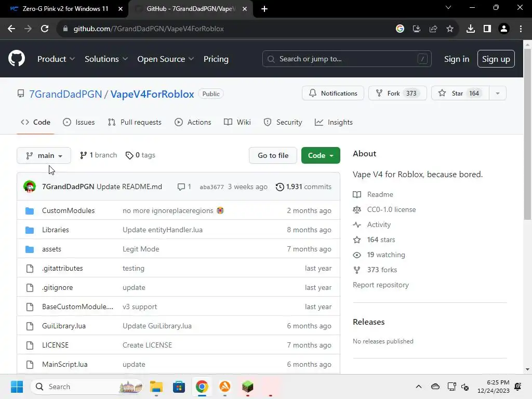Open Chrome three-dot menu

pos(521,29)
